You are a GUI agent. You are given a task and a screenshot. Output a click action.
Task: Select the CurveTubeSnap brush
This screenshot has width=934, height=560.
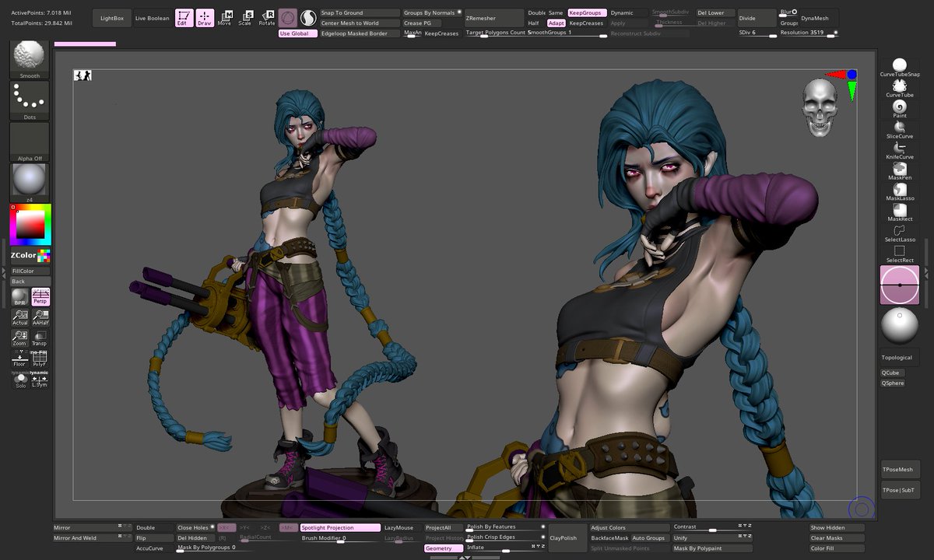click(900, 67)
